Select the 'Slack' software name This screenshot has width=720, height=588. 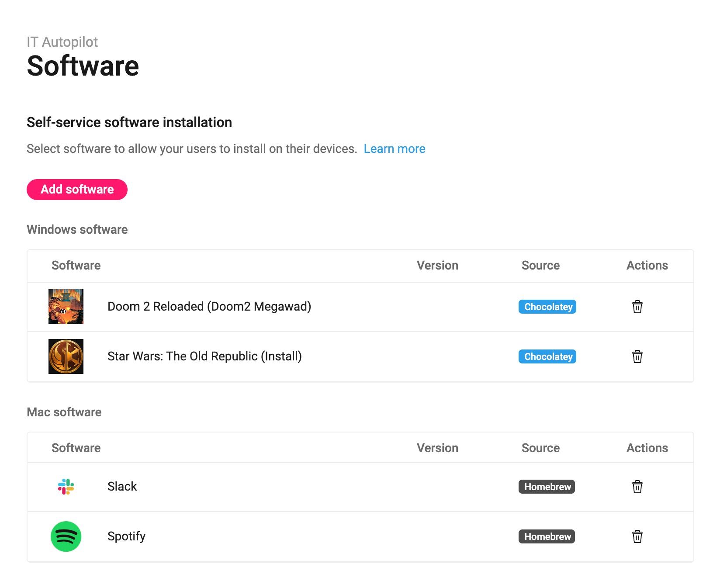pyautogui.click(x=122, y=487)
